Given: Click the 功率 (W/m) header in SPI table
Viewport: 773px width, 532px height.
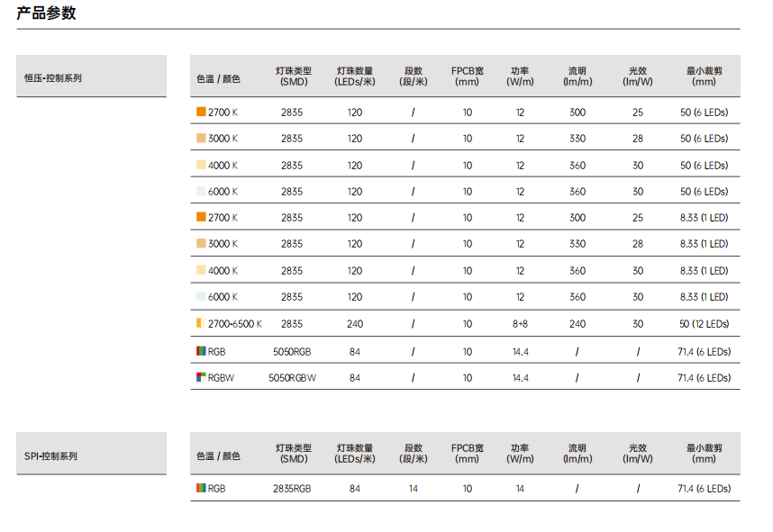Looking at the screenshot, I should click(520, 454).
